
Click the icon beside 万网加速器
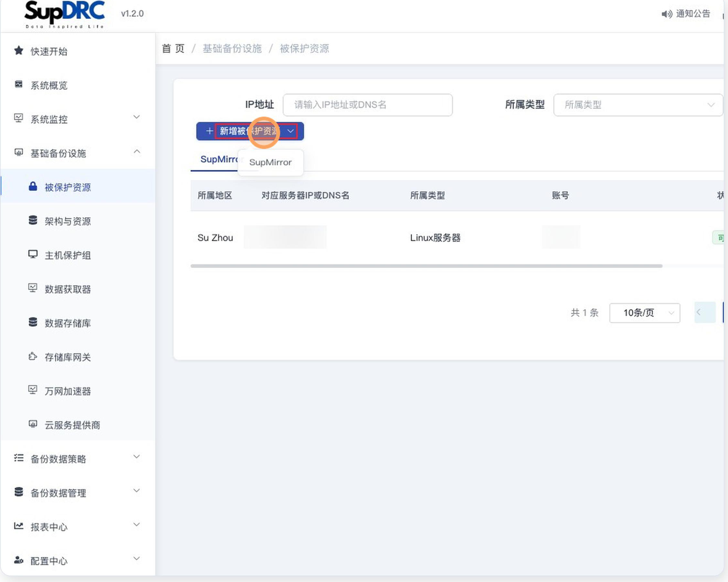pos(33,390)
